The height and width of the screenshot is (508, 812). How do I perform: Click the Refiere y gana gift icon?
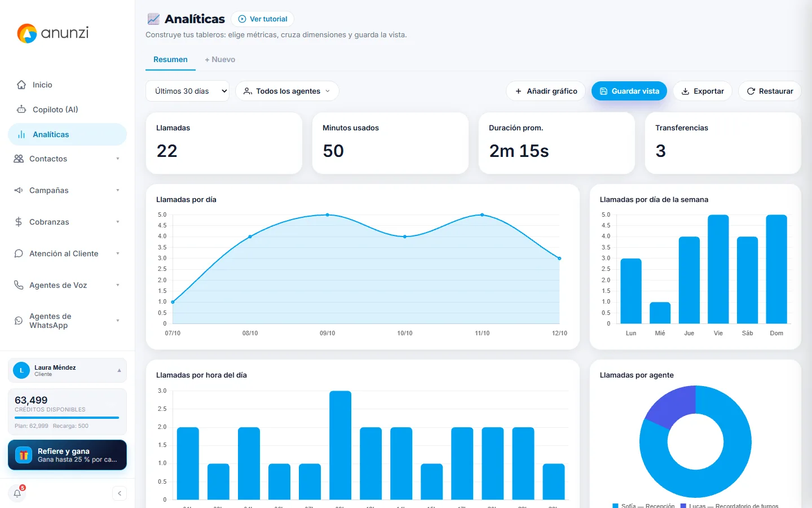(24, 455)
